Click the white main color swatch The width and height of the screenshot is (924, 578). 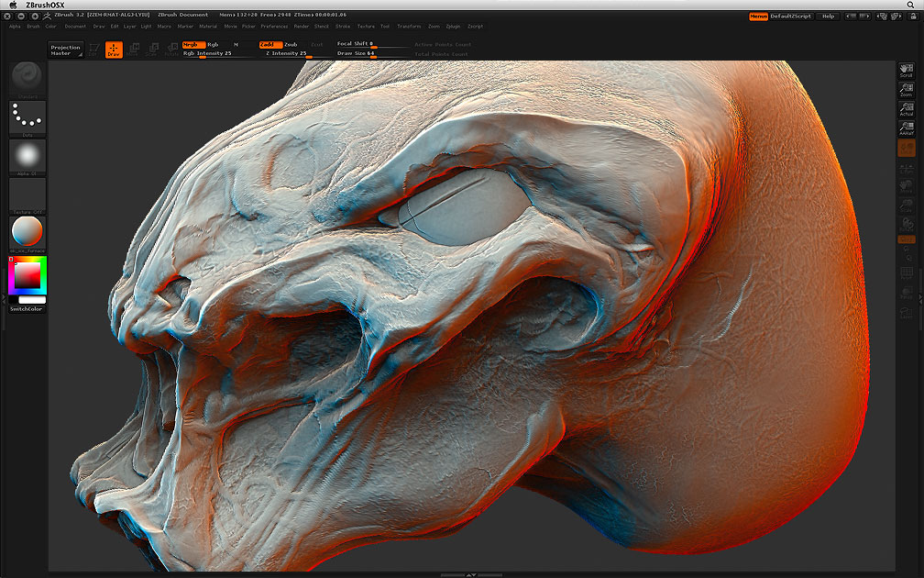coord(32,300)
